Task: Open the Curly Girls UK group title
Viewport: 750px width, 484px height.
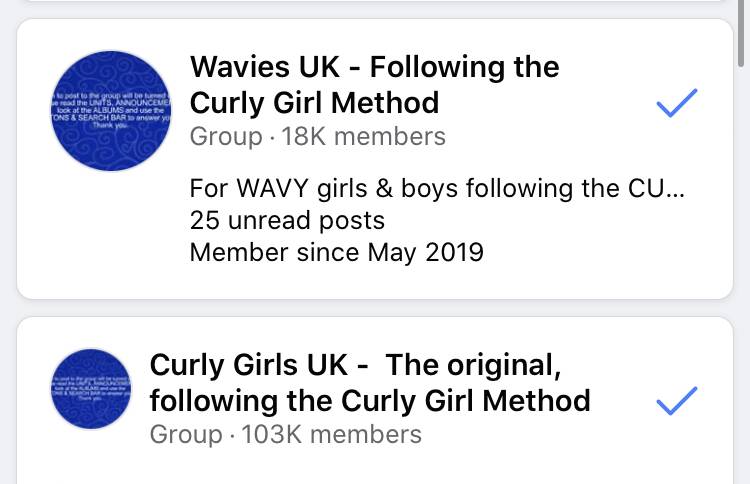Action: coord(370,383)
